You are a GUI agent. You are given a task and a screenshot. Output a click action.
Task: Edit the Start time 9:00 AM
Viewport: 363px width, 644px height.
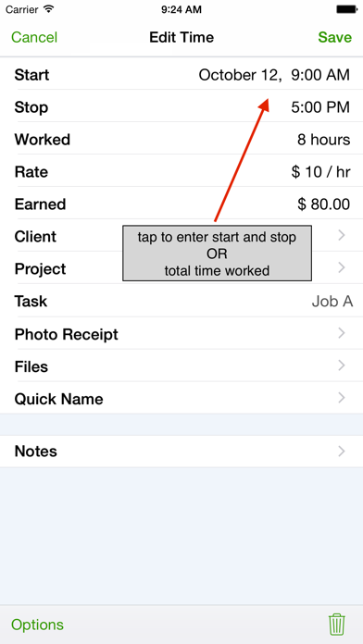(x=320, y=75)
